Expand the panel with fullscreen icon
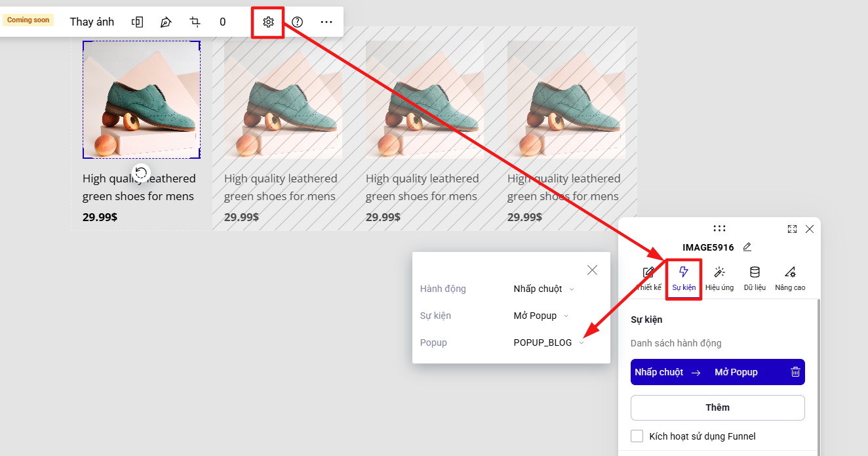Viewport: 868px width, 456px height. pos(792,229)
